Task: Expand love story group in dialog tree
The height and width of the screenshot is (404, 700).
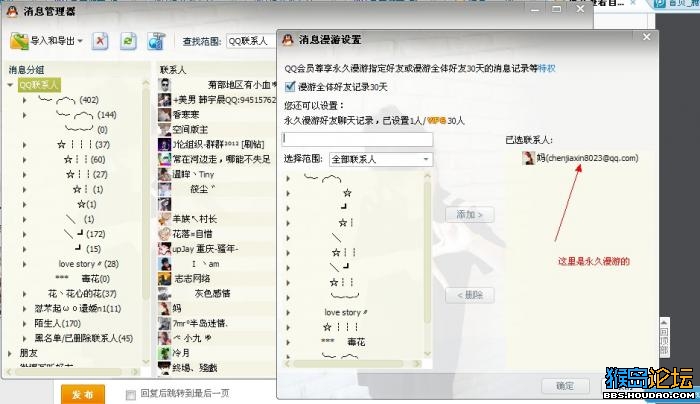Action: (288, 312)
